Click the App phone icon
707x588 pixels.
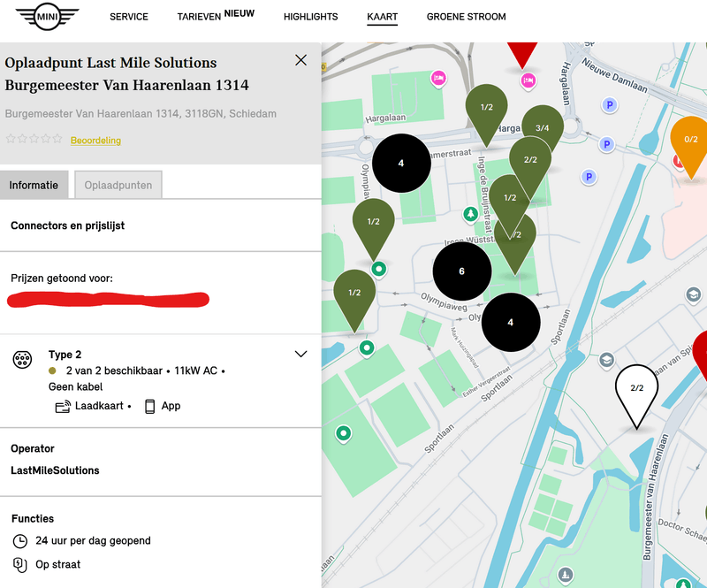click(x=149, y=407)
